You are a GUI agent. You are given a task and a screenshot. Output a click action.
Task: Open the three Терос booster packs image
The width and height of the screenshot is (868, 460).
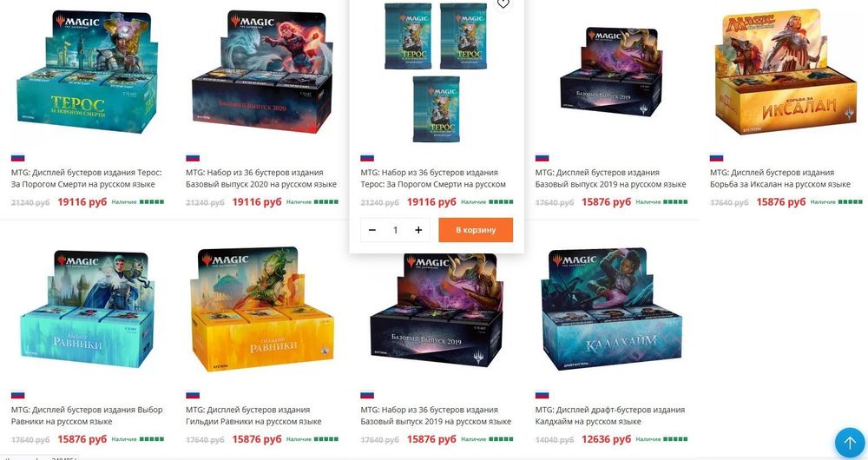pos(437,72)
